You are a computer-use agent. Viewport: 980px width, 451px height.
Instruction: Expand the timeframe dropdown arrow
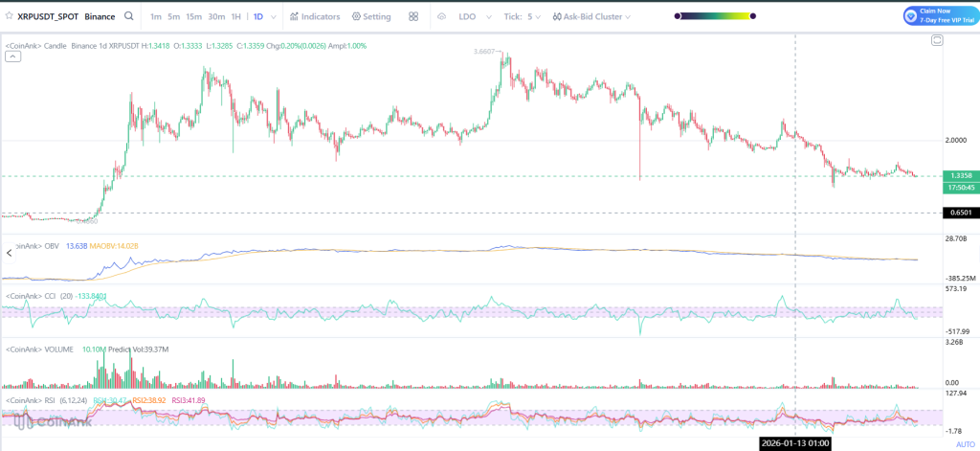[x=275, y=16]
